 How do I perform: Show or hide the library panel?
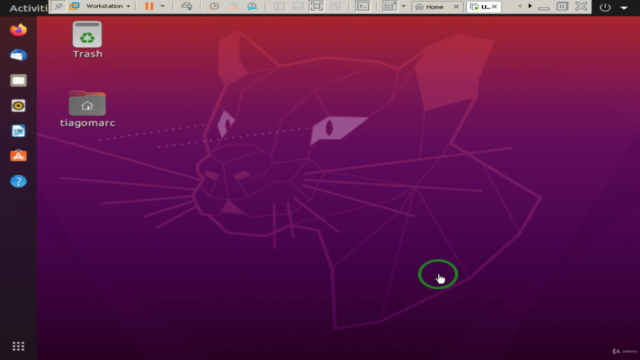[x=279, y=6]
